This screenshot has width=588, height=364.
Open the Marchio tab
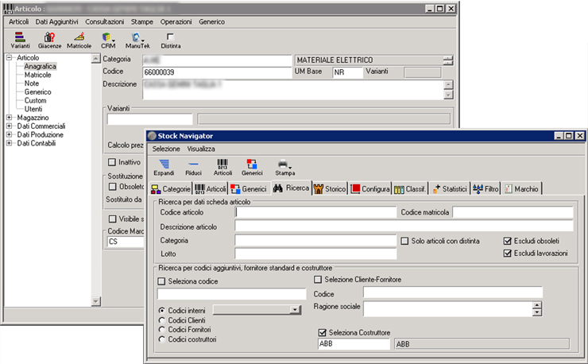click(521, 188)
